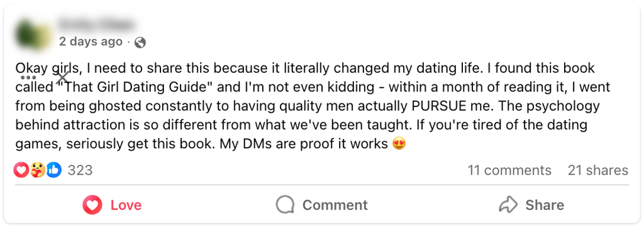Viewport: 644px width, 227px height.
Task: Click the "2 days ago" timestamp
Action: tap(91, 42)
